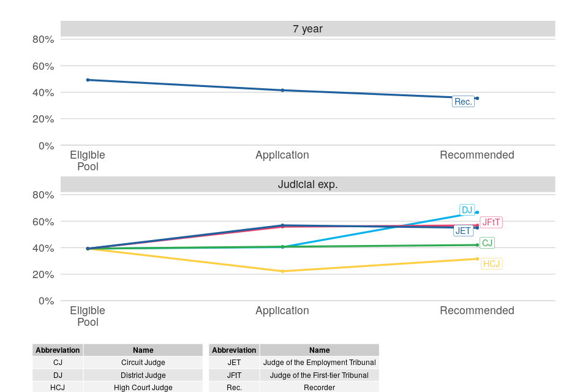Image resolution: width=588 pixels, height=392 pixels.
Task: Click the Application point on the 7 year line
Action: [282, 90]
